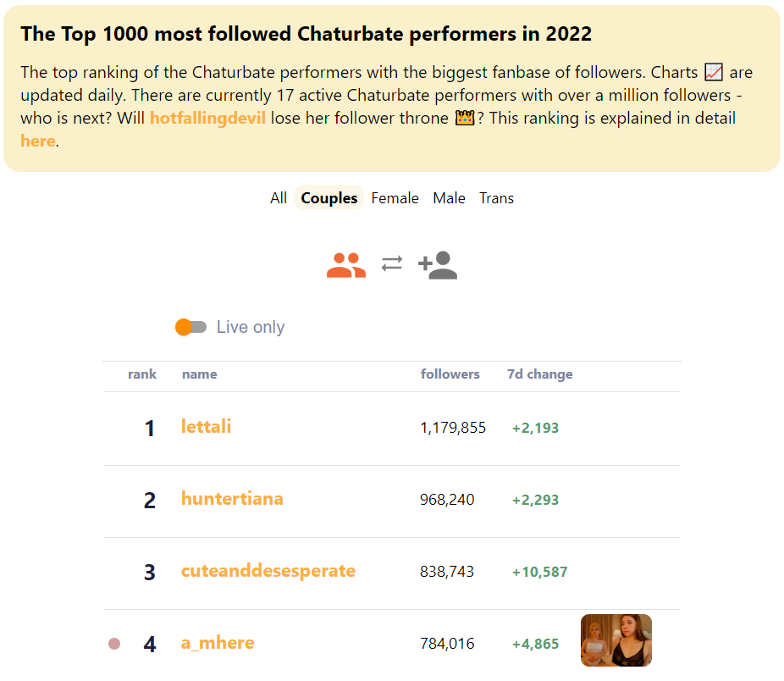Click the crown emoji in the intro text
Screen dimensions: 784x681
[x=464, y=118]
